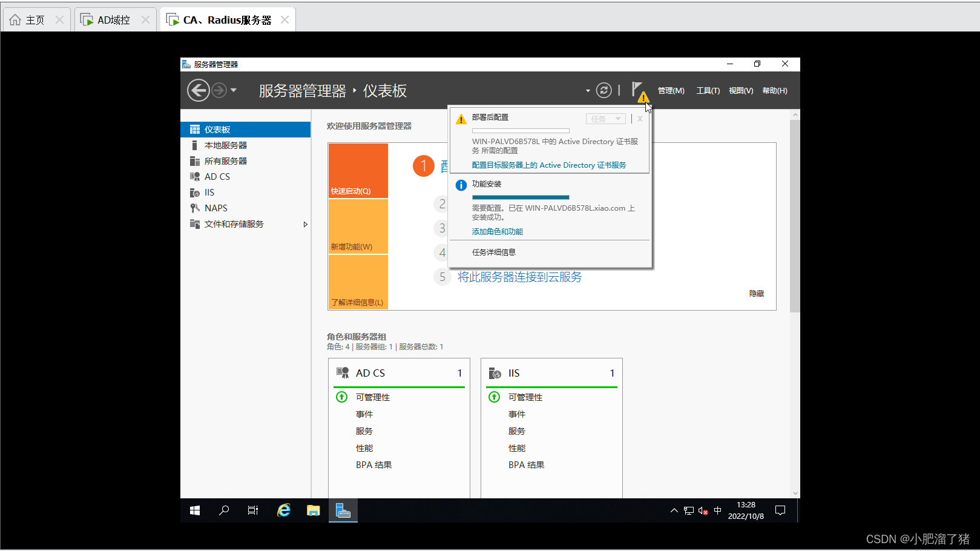Screen dimensions: 980x551
Task: Click the 功能安装 progress bar
Action: pos(521,197)
